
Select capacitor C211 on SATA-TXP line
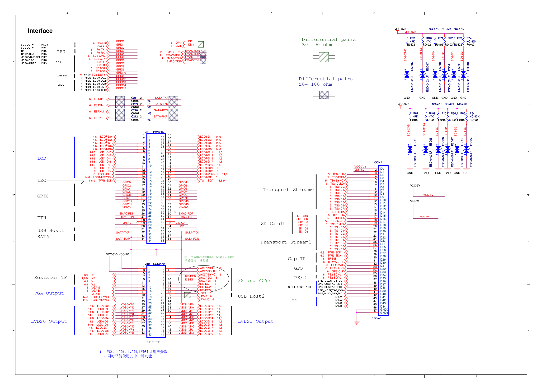pos(146,99)
